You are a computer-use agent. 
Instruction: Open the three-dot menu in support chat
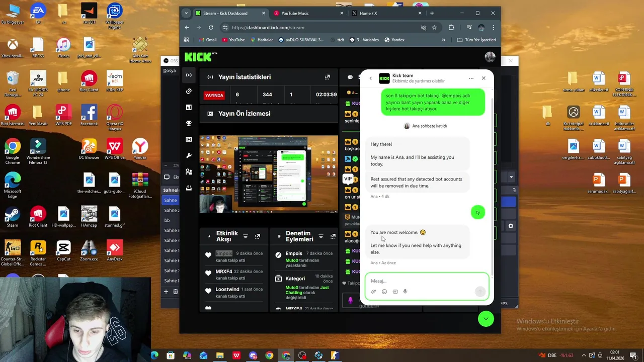[x=471, y=78]
